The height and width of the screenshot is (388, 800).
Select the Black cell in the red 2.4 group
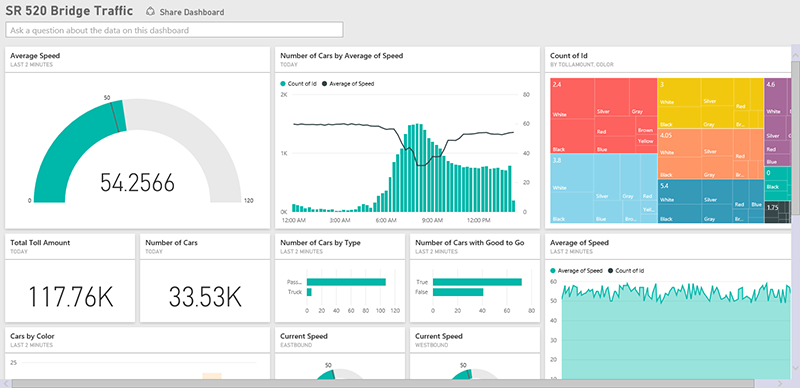coord(572,136)
